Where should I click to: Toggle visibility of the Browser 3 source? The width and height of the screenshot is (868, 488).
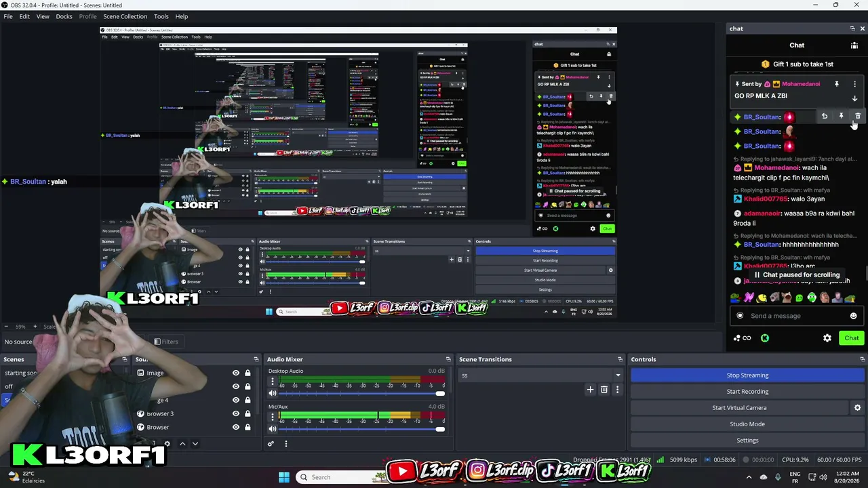click(236, 413)
